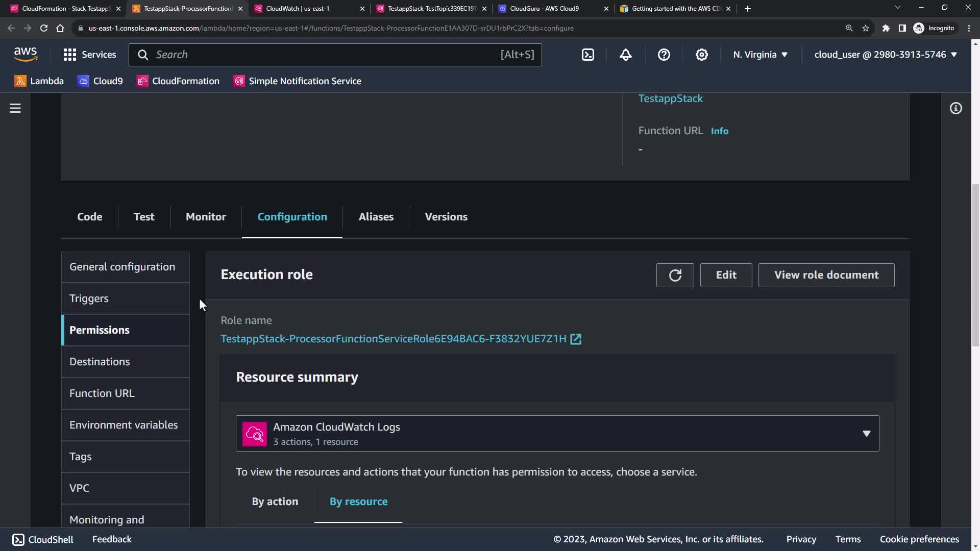The height and width of the screenshot is (551, 980).
Task: Toggle the side navigation hamburger menu
Action: click(15, 108)
